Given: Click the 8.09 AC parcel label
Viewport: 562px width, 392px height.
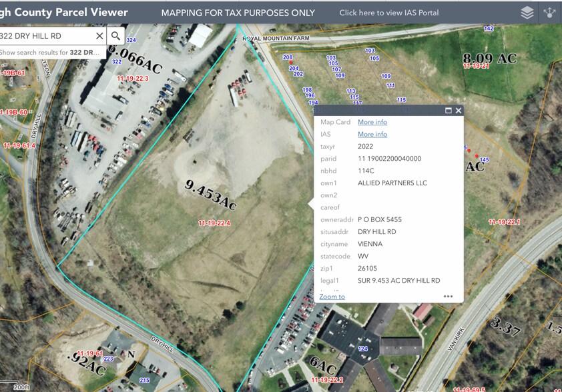Looking at the screenshot, I should [x=490, y=58].
